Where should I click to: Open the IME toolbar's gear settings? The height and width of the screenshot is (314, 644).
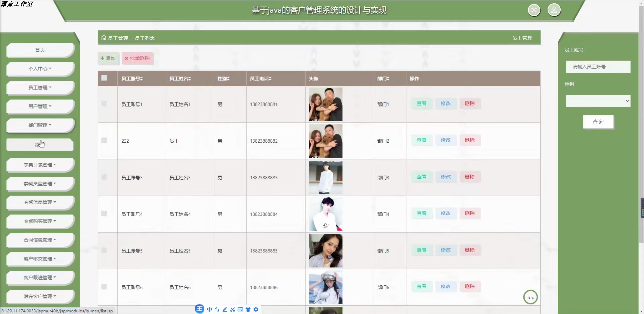[x=256, y=309]
